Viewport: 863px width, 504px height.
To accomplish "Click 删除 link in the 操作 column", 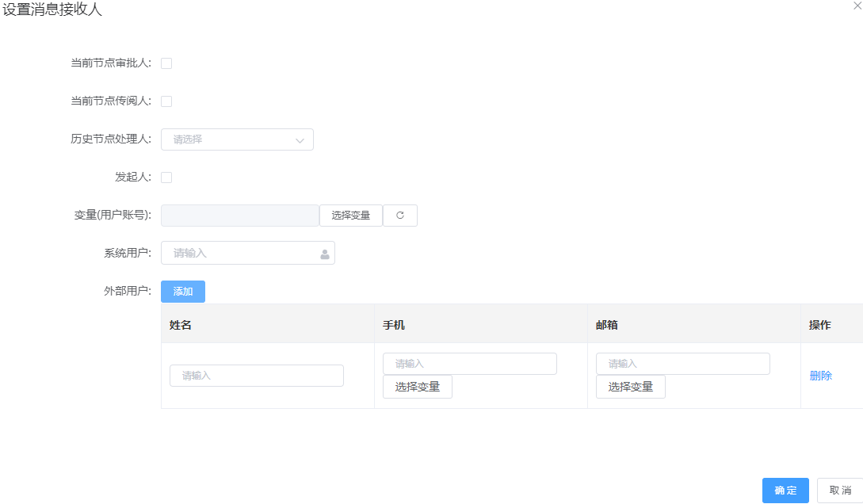I will point(820,376).
